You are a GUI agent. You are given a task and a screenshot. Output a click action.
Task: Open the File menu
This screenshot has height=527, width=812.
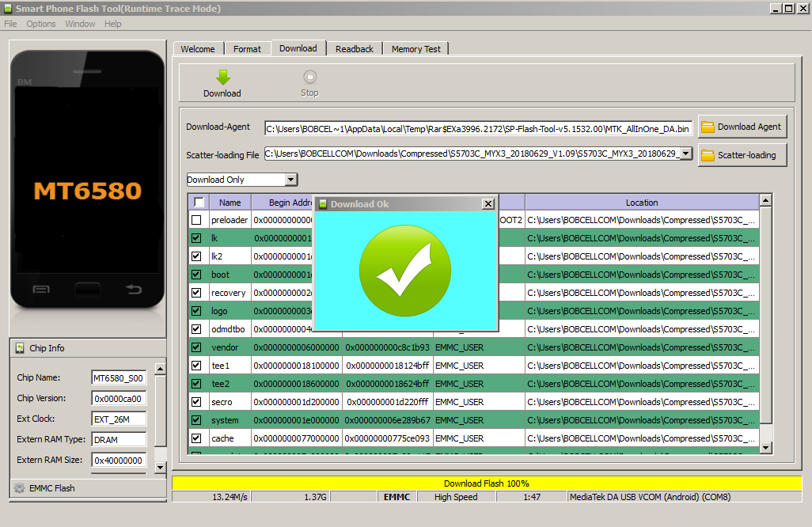[10, 24]
